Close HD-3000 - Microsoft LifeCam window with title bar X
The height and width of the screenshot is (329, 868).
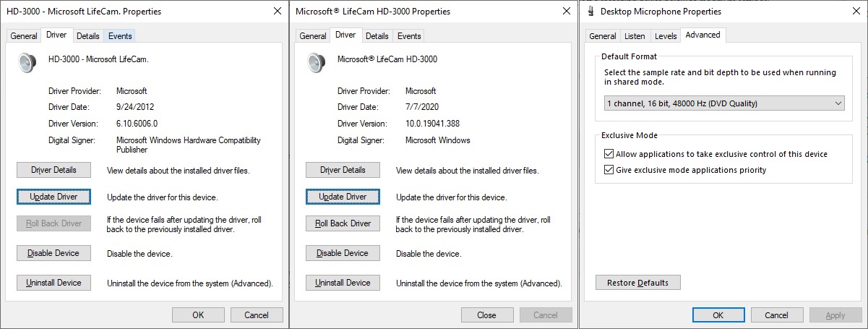pyautogui.click(x=278, y=12)
